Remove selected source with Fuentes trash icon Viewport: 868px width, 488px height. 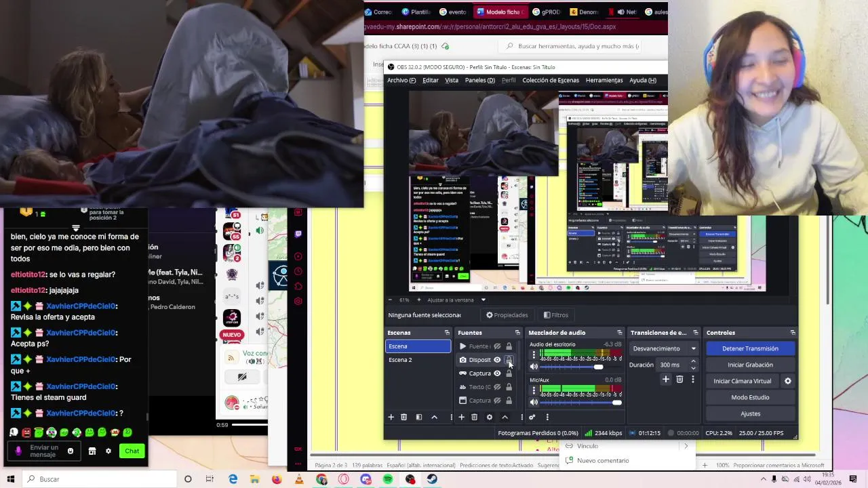point(474,417)
